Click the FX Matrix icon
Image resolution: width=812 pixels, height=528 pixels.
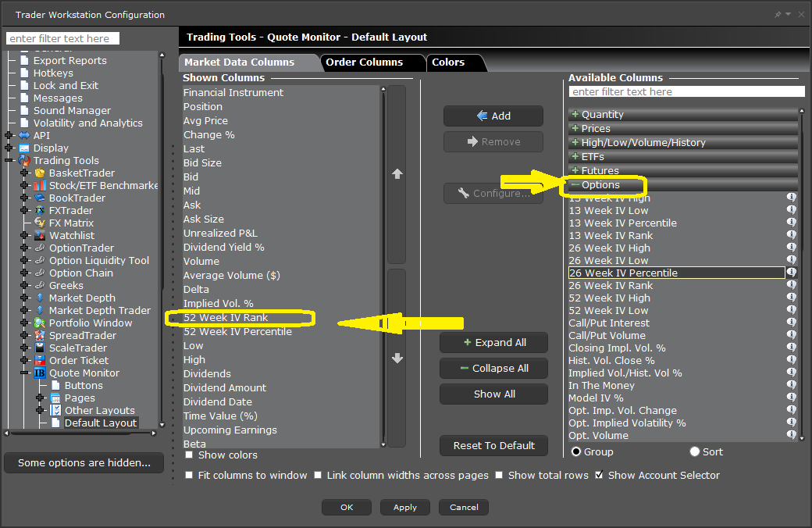coord(40,223)
